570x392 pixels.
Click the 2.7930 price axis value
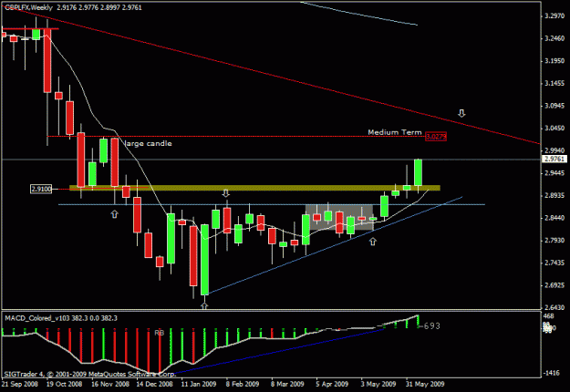pos(554,241)
